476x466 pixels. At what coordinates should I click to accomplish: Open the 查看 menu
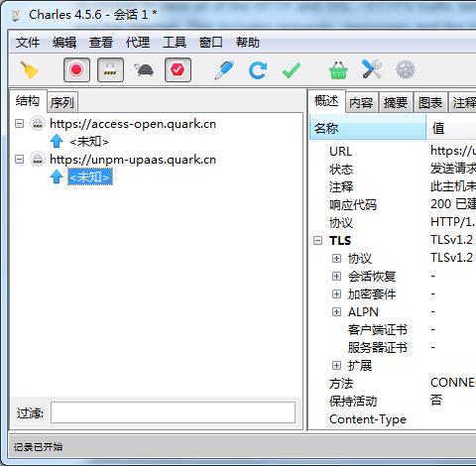[101, 43]
